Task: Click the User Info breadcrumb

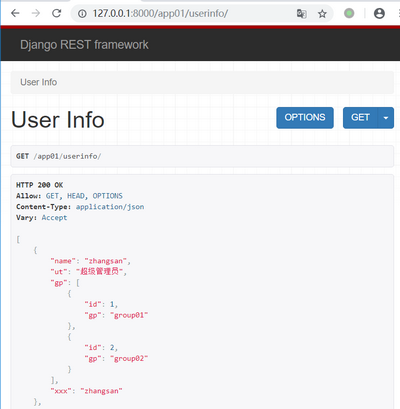Action: coord(39,82)
